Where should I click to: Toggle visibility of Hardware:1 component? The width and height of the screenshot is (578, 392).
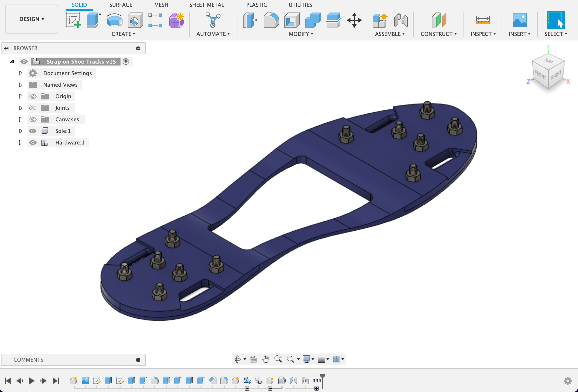(33, 142)
